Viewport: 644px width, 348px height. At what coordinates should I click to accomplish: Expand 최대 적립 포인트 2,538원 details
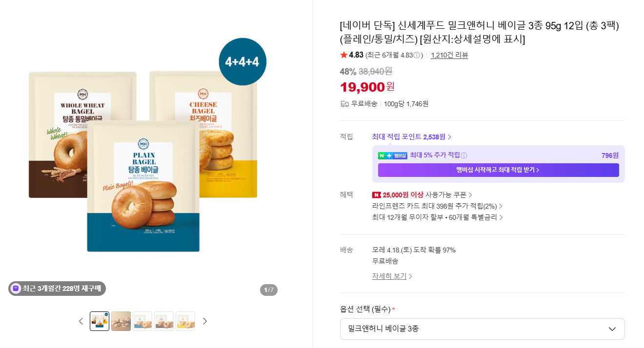click(x=411, y=137)
